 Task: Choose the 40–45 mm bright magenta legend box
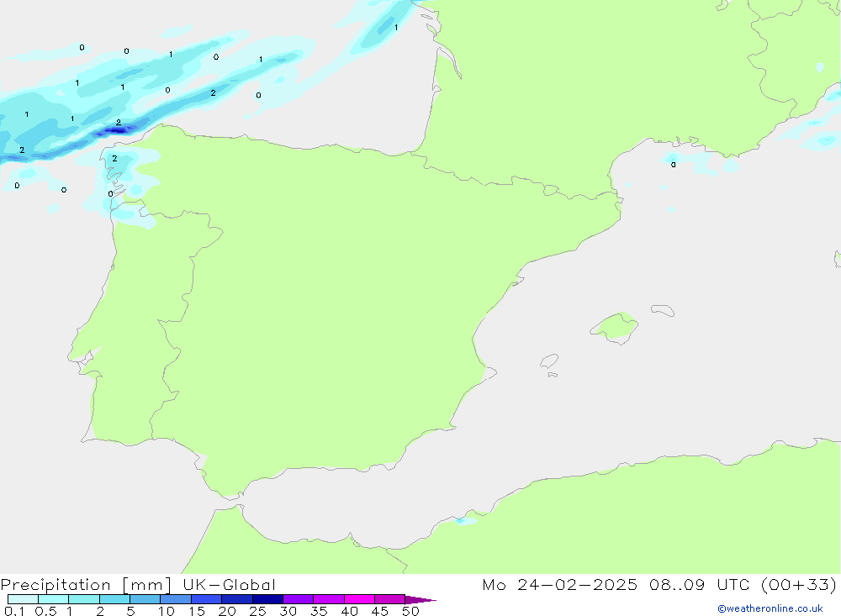point(359,599)
